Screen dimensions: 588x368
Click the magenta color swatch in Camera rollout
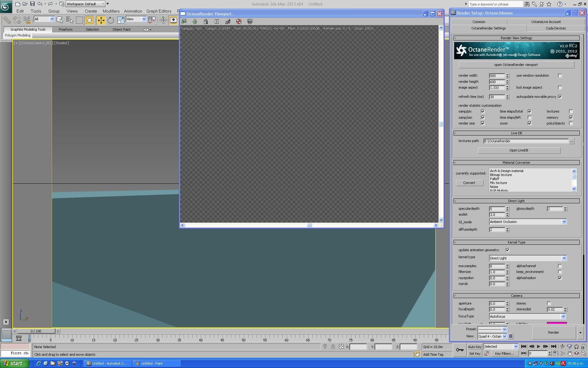[556, 323]
